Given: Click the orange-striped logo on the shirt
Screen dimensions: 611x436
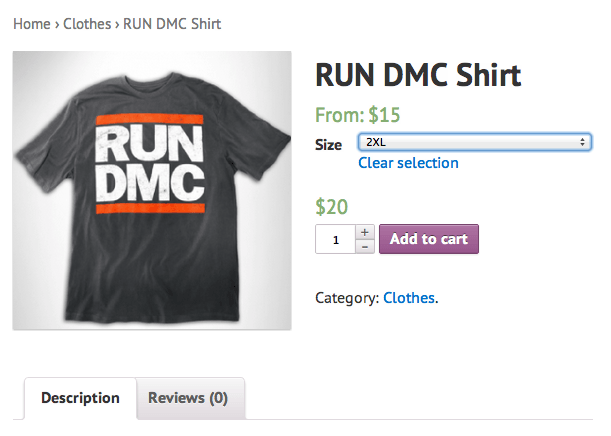Looking at the screenshot, I should [151, 166].
